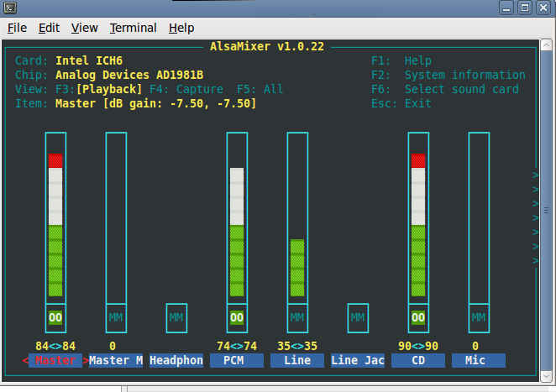The height and width of the screenshot is (392, 556).
Task: Click the F3 [Playback] view option
Action: pos(98,89)
